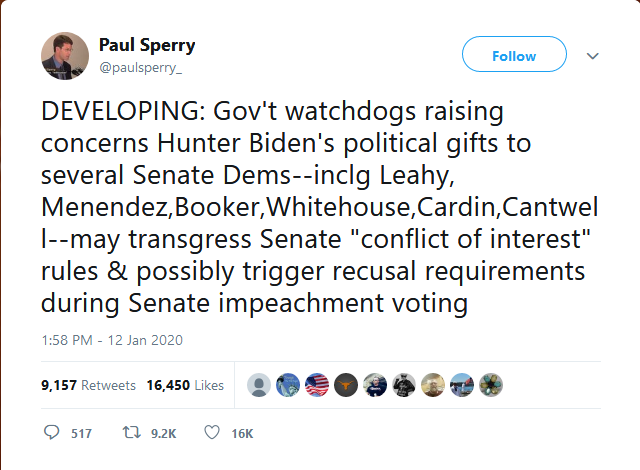640x470 pixels.
Task: Expand the tweet options chevron menu
Action: (592, 55)
